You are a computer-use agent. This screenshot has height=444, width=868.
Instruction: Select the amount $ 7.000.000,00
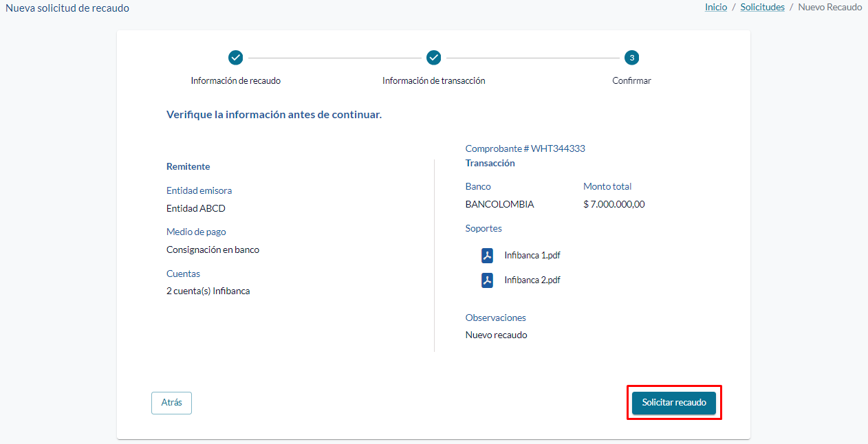614,204
